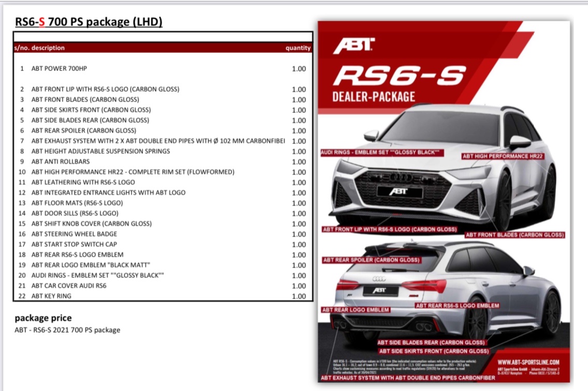Click the 'RS6-S 700 PS package (LHD)' heading

point(89,22)
